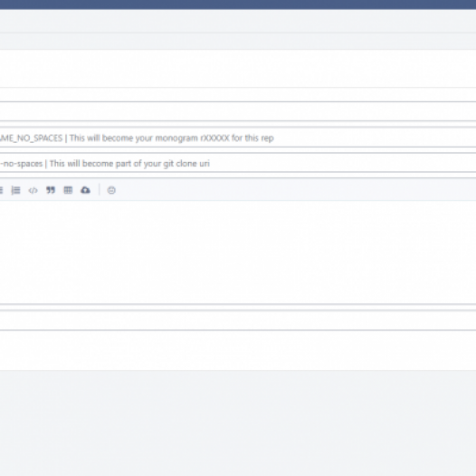Screen dimensions: 476x476
Task: Add a block quote using the quote icon
Action: tap(51, 190)
